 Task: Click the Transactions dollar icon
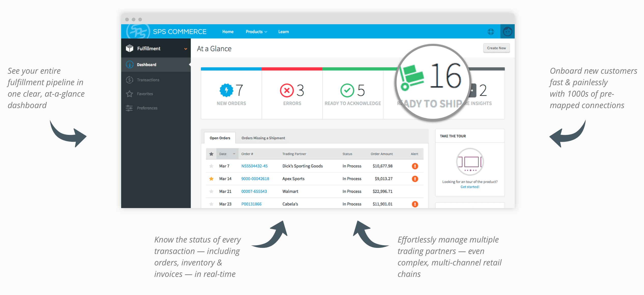(x=130, y=80)
